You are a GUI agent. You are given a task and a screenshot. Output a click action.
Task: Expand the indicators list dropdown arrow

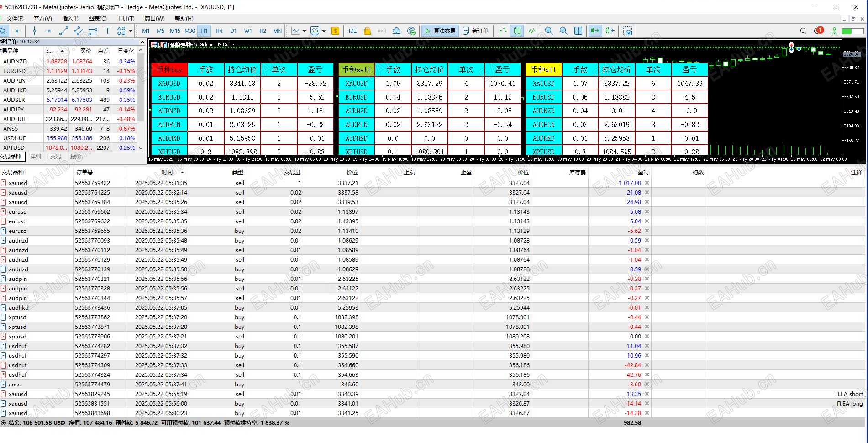(324, 31)
